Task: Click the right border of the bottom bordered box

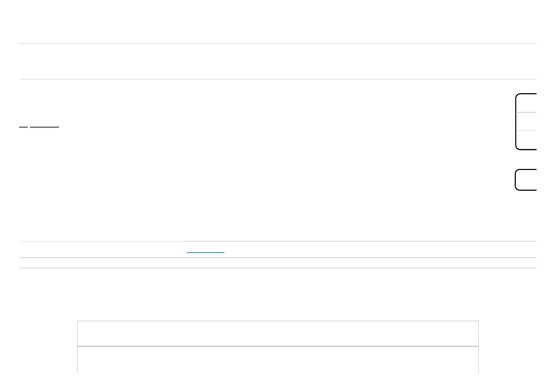Action: [478, 347]
